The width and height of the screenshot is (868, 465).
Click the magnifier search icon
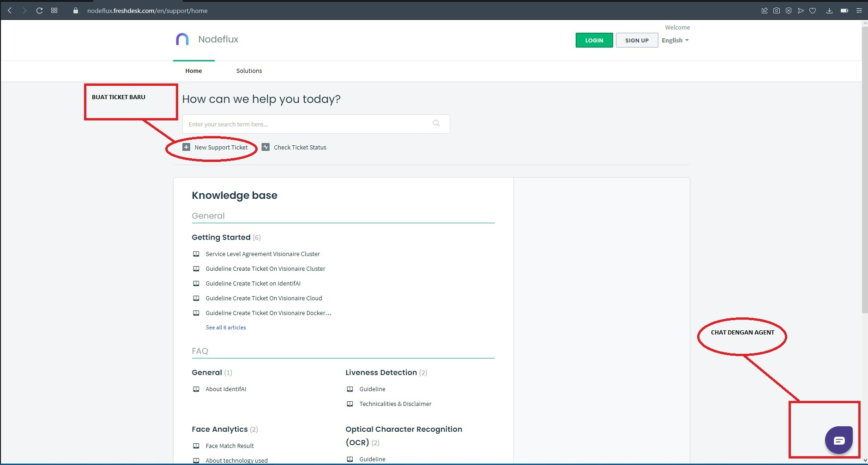click(x=436, y=123)
